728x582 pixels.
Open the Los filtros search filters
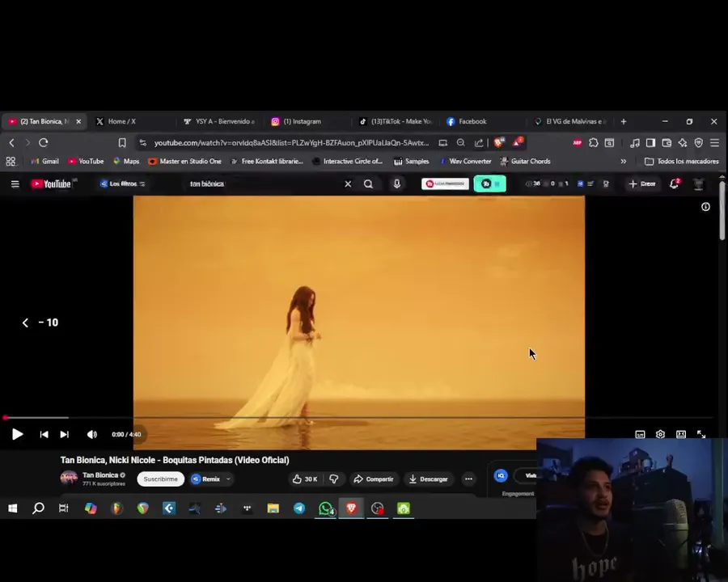[x=123, y=184]
